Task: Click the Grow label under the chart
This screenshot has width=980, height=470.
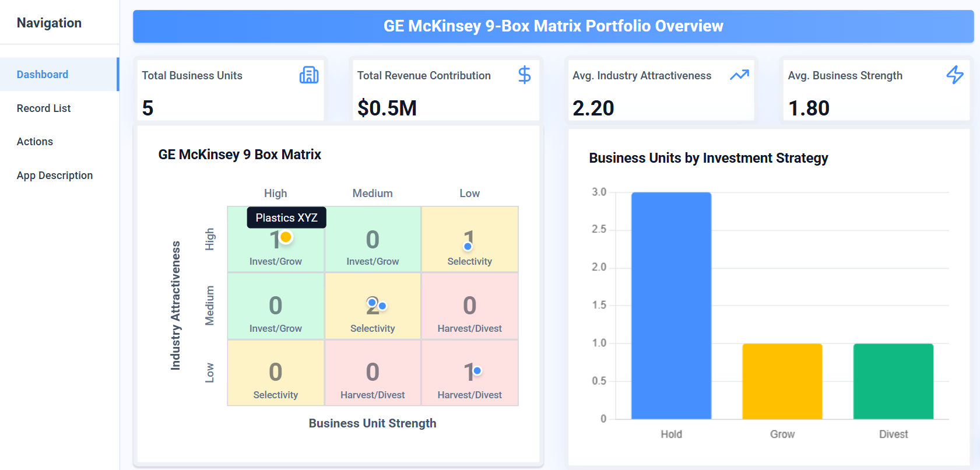Action: (782, 434)
